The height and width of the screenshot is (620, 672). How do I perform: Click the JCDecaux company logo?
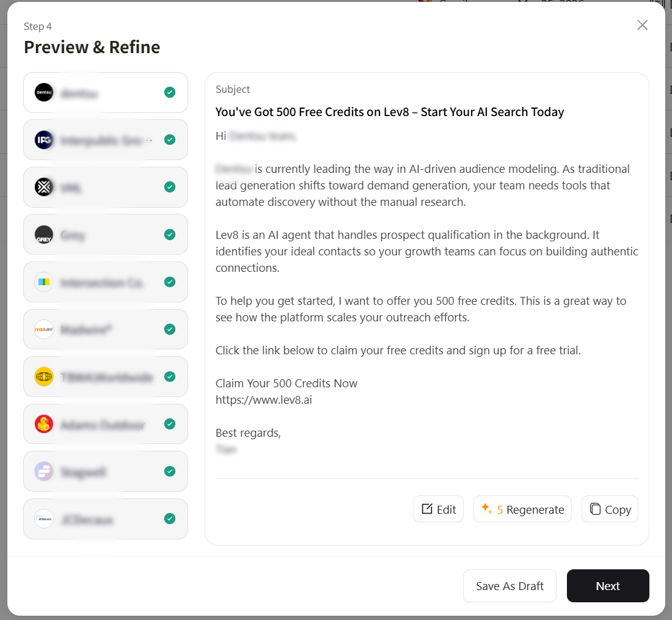[44, 519]
